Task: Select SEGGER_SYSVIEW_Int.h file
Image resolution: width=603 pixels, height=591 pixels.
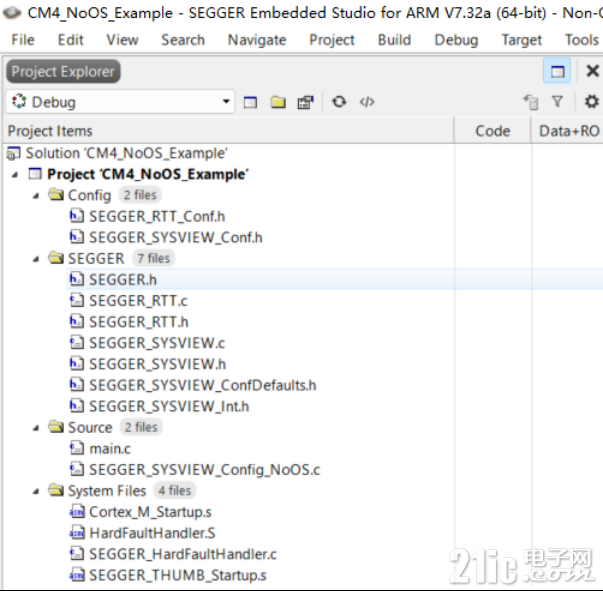Action: 169,406
